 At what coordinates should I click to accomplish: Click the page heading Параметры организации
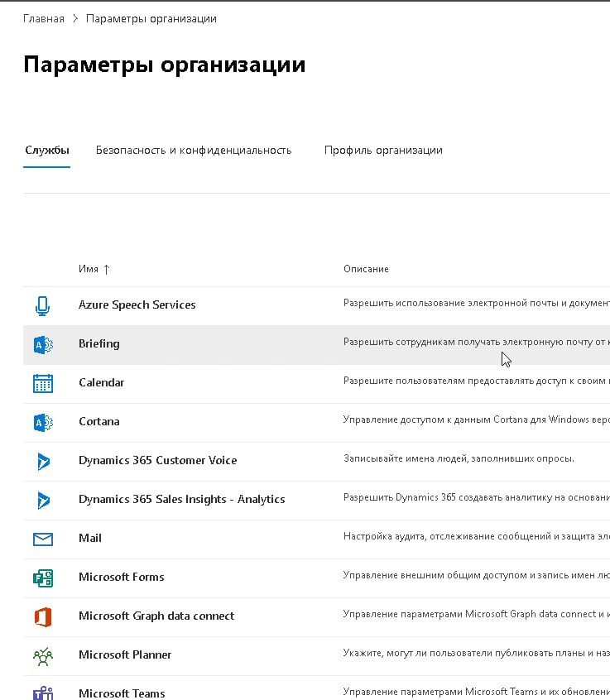click(x=165, y=65)
